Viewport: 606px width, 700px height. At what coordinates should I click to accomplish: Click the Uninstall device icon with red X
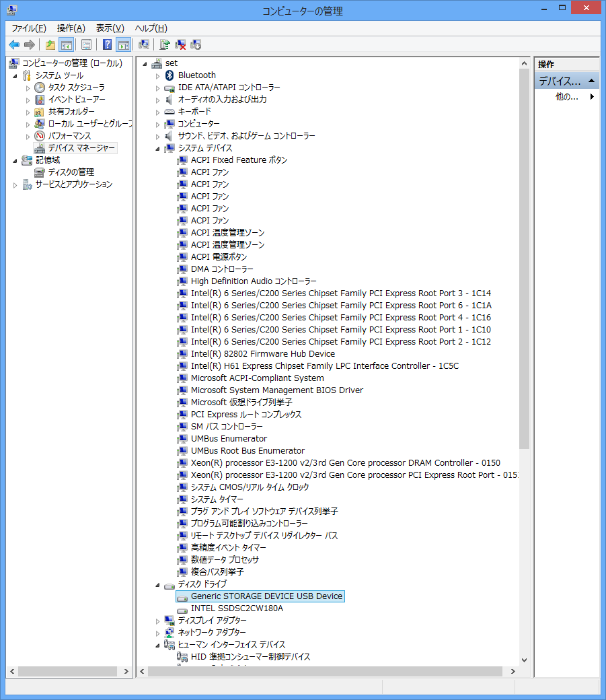click(x=180, y=44)
